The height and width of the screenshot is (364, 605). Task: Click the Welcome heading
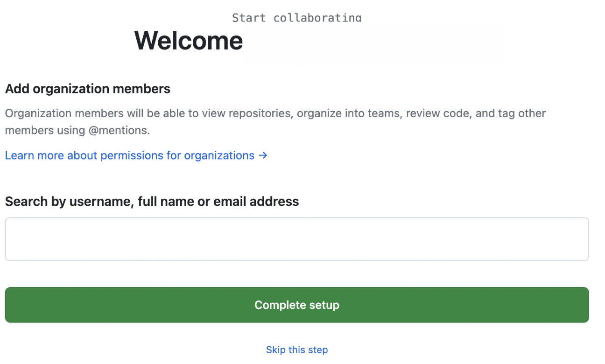coord(189,40)
